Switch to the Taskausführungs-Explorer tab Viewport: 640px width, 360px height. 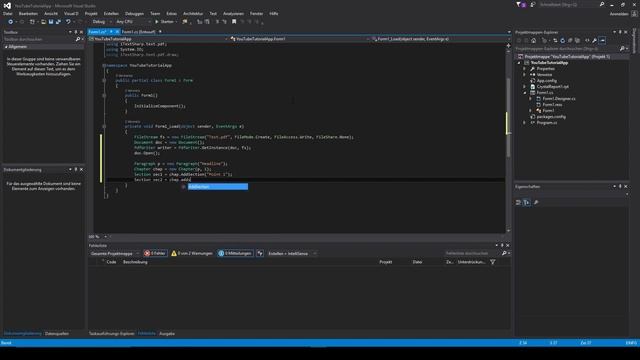point(111,333)
